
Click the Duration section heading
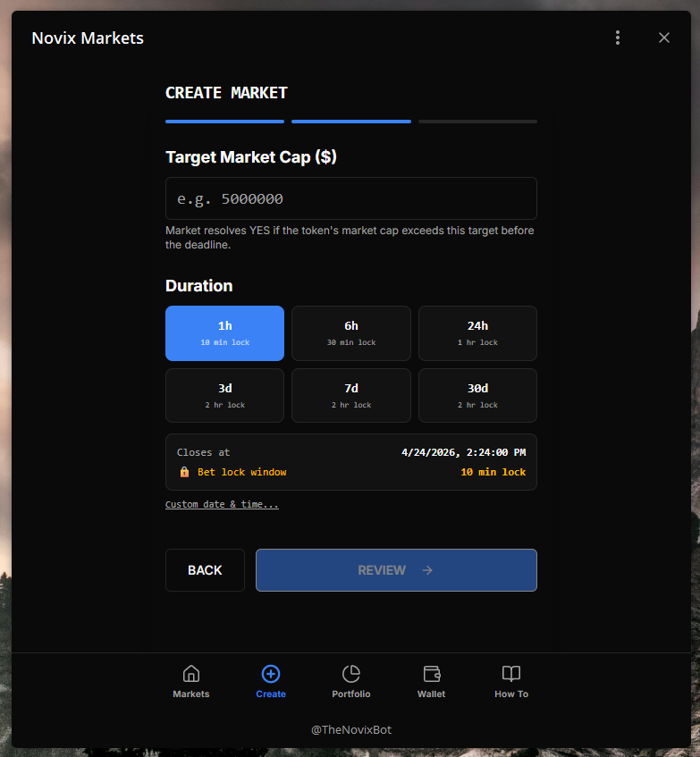click(x=198, y=286)
